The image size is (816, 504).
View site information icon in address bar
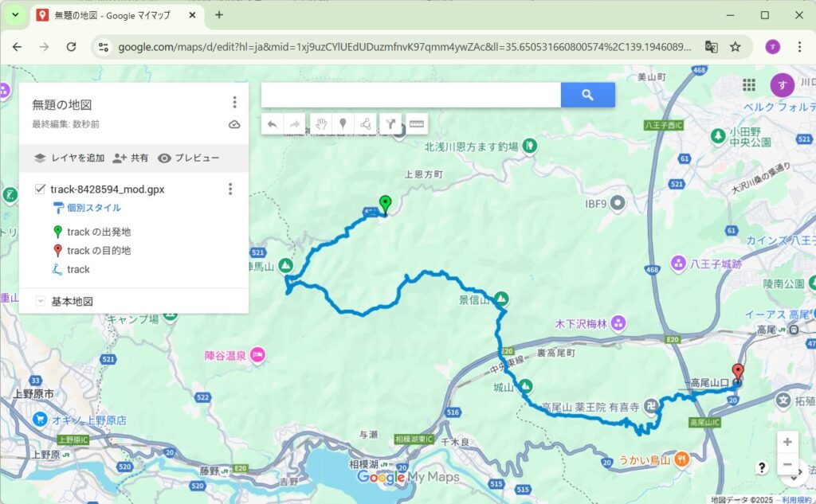click(x=104, y=47)
